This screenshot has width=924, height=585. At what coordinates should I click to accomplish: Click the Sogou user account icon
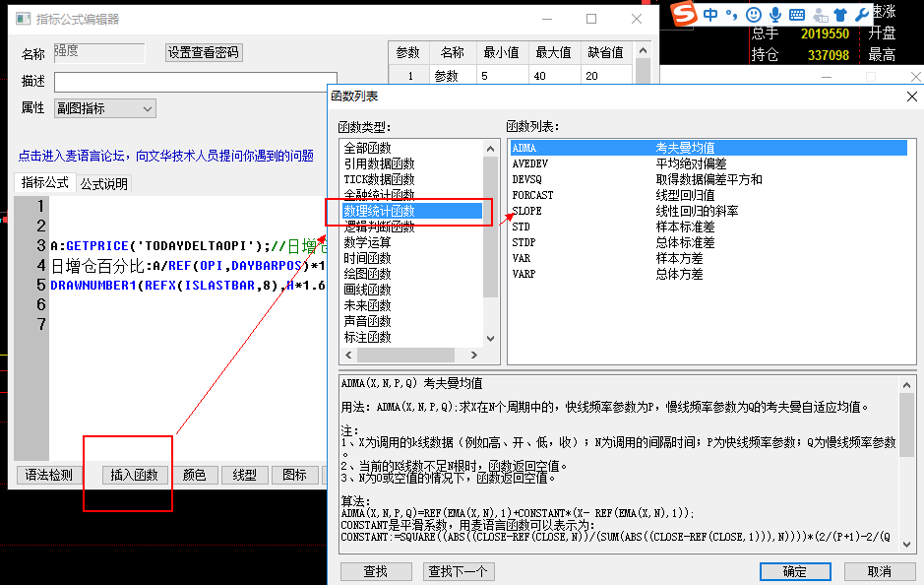coord(818,14)
